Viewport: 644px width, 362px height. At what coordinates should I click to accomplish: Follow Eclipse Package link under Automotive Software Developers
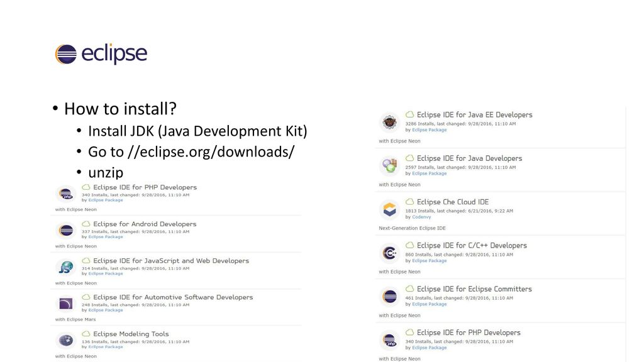coord(106,310)
